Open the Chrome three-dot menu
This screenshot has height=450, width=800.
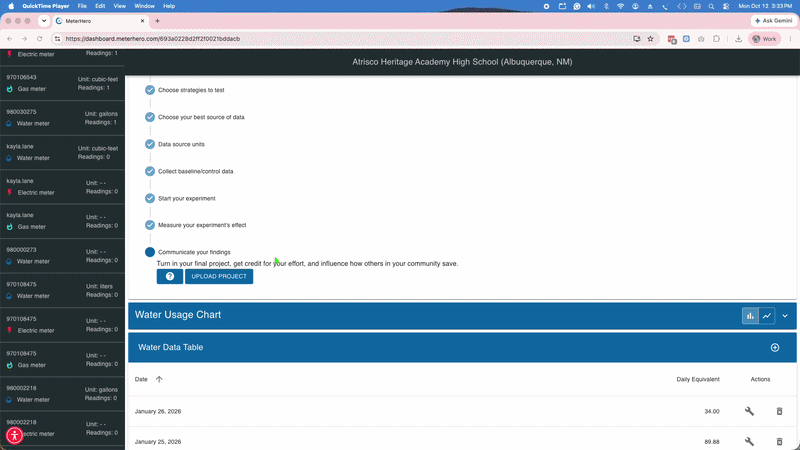(790, 39)
